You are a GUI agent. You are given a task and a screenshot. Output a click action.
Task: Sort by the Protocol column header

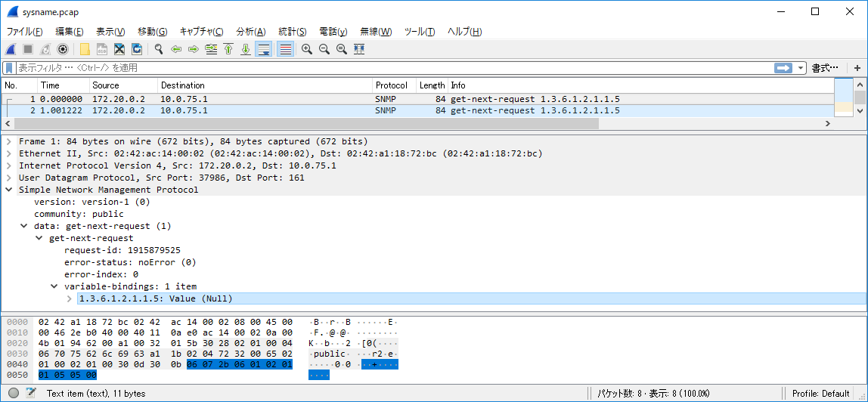tap(394, 85)
